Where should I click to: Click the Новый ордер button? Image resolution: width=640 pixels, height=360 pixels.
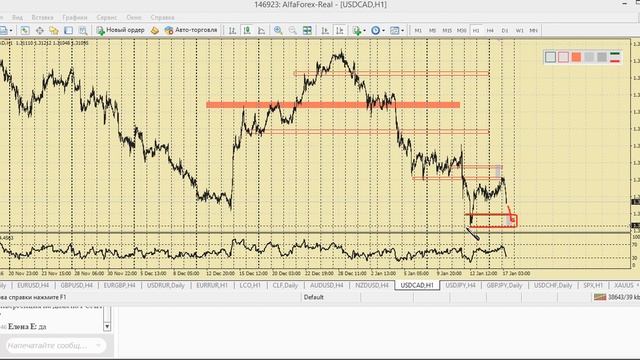click(120, 30)
